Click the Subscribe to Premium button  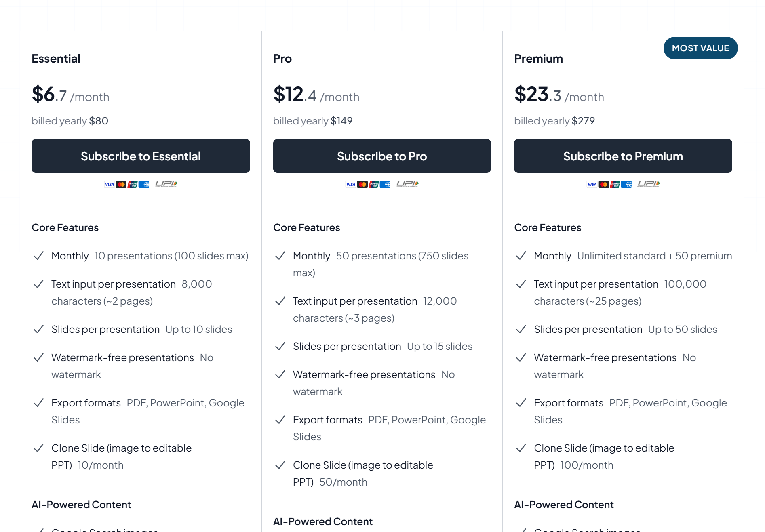(623, 156)
